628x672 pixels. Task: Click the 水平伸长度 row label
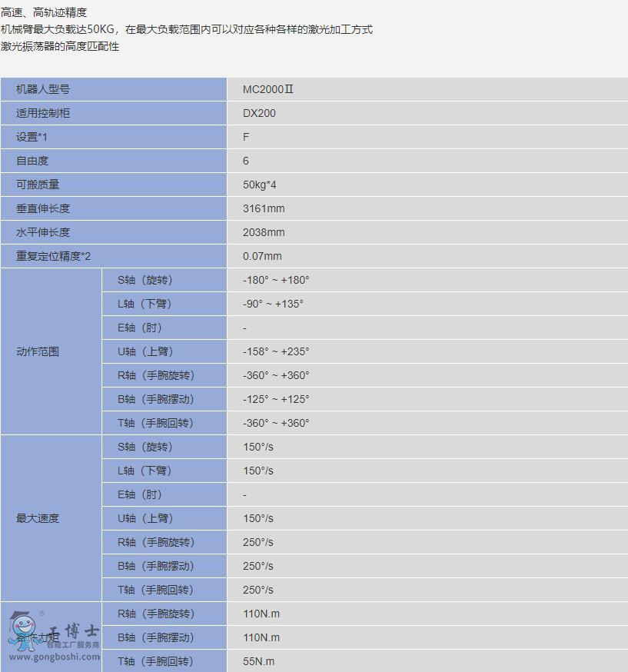tap(43, 232)
